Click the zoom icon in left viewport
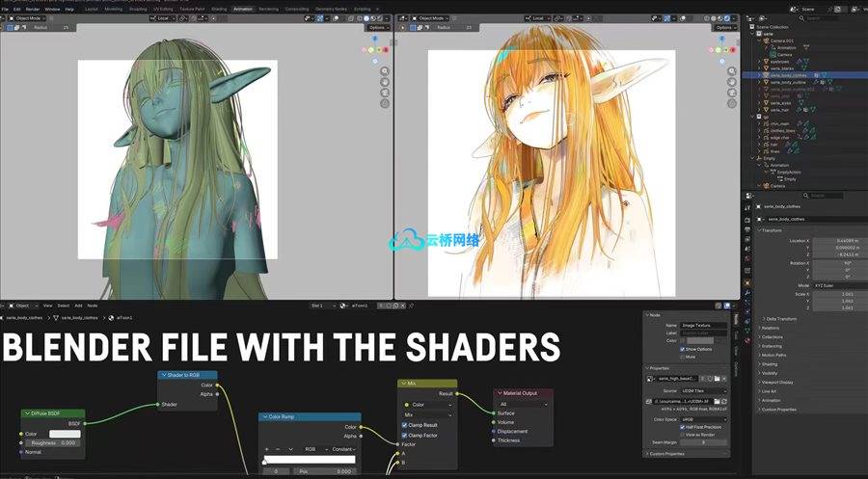Screen dimensions: 868x479 pyautogui.click(x=385, y=71)
